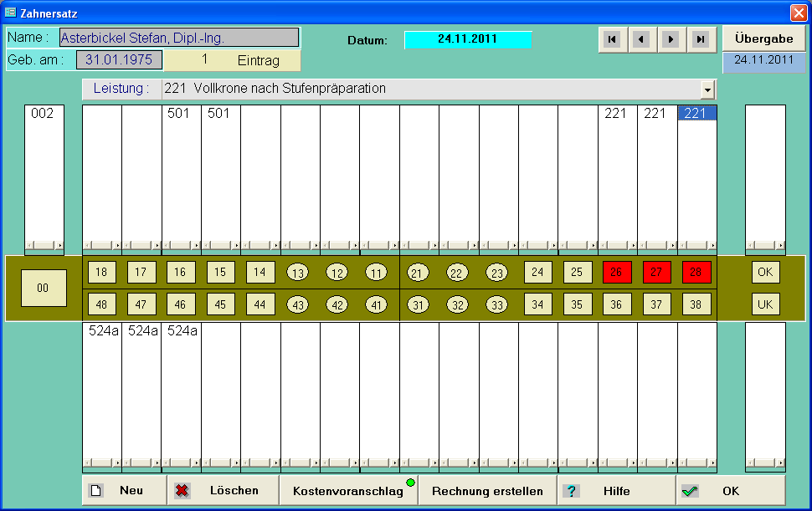Image resolution: width=812 pixels, height=511 pixels.
Task: Confirm with the green checkmark OK button
Action: coord(730,491)
